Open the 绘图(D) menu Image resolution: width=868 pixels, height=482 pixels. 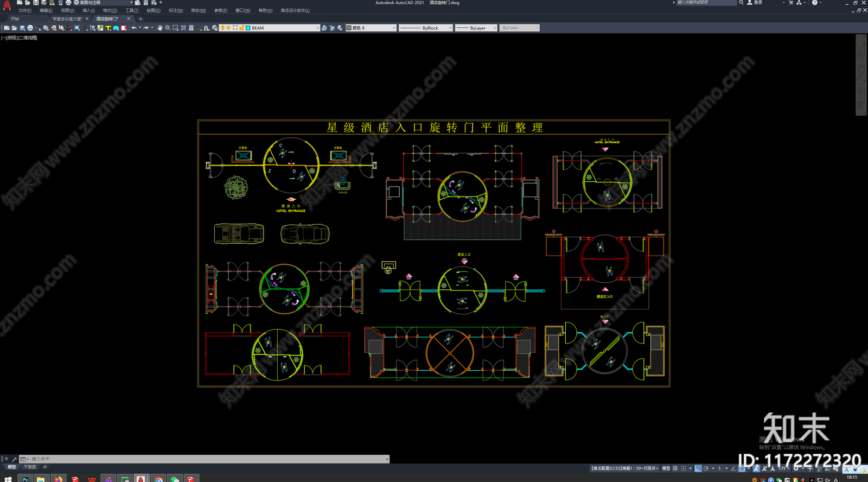pos(154,10)
